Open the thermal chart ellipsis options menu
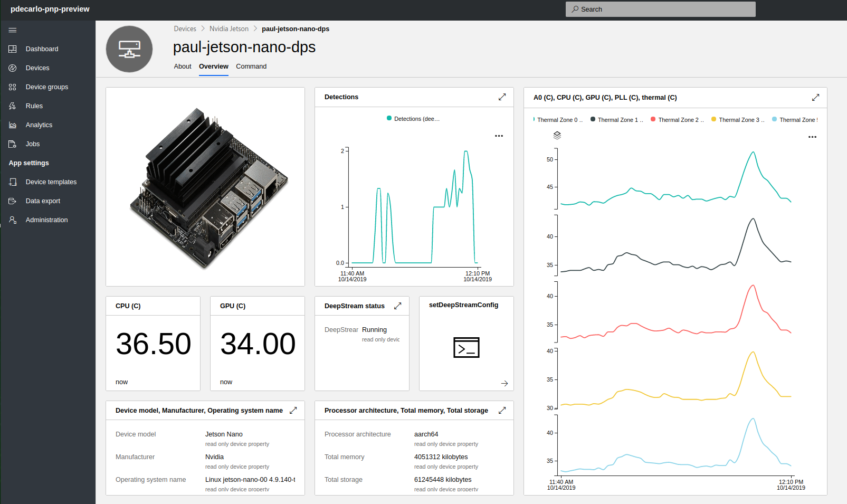 point(812,136)
